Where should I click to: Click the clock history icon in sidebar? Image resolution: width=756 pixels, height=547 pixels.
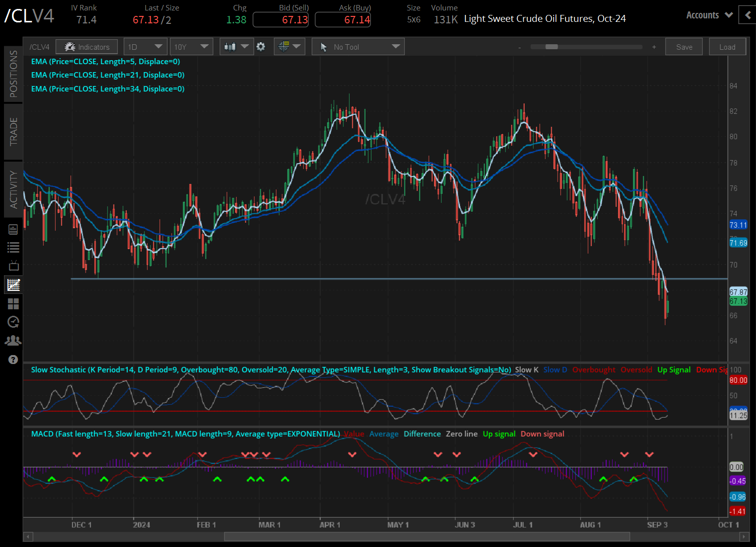tap(13, 322)
